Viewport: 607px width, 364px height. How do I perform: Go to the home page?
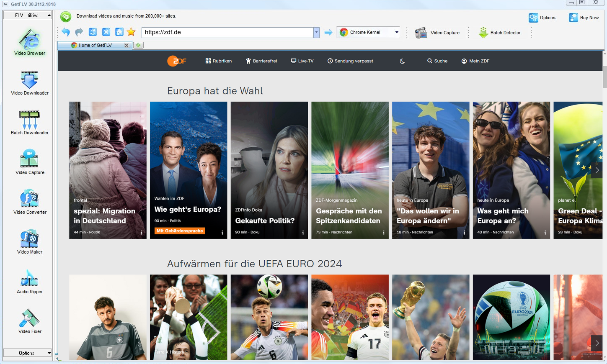(119, 32)
